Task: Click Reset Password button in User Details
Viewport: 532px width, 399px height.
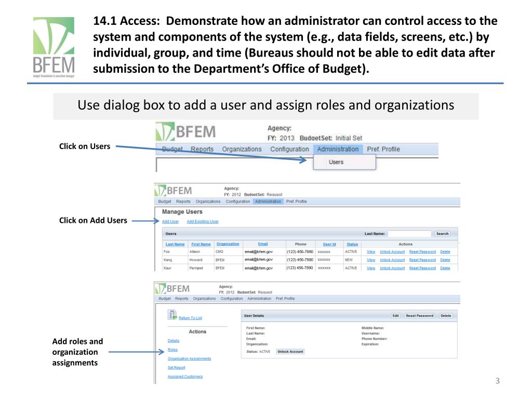Action: click(420, 316)
